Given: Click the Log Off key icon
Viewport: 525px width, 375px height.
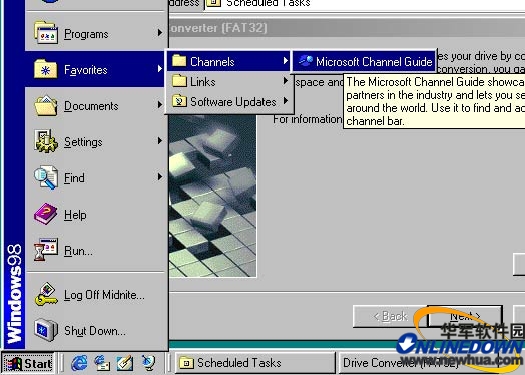Looking at the screenshot, I should pos(46,294).
